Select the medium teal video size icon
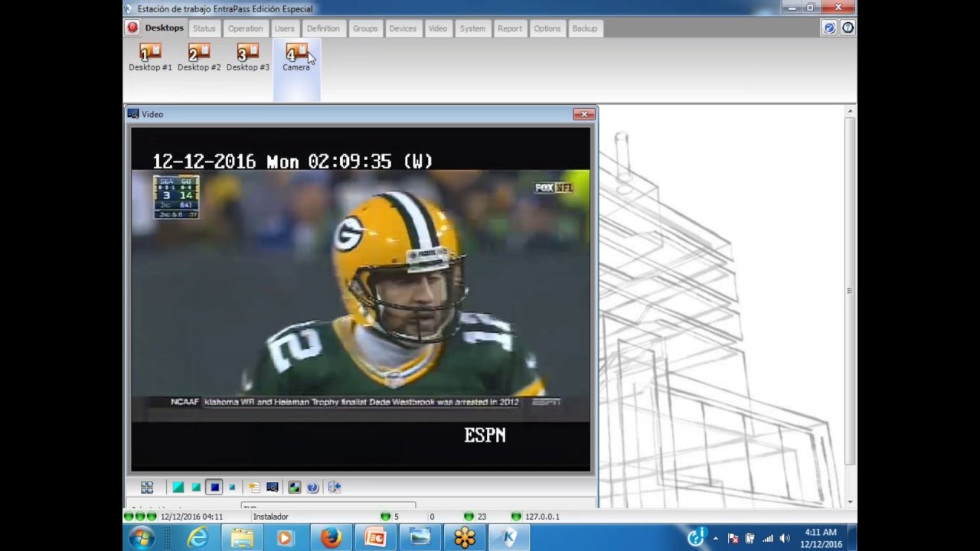 click(197, 487)
